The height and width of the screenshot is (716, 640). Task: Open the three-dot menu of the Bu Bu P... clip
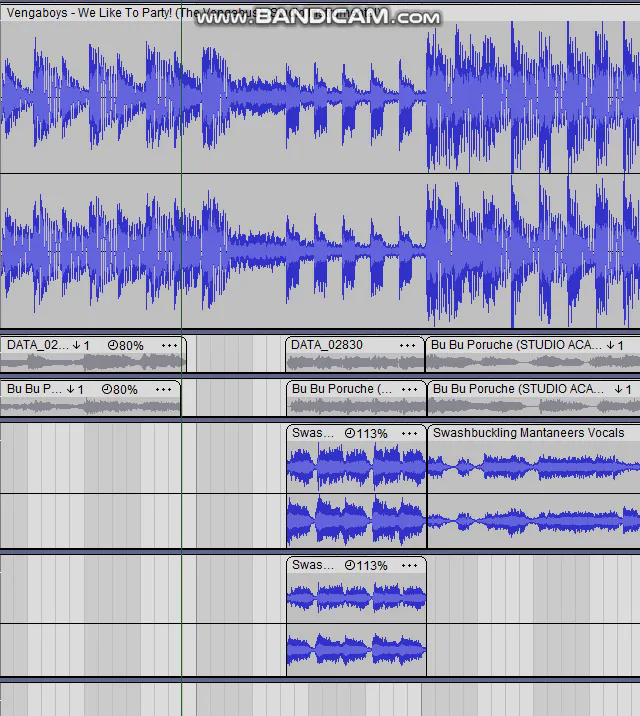point(163,390)
